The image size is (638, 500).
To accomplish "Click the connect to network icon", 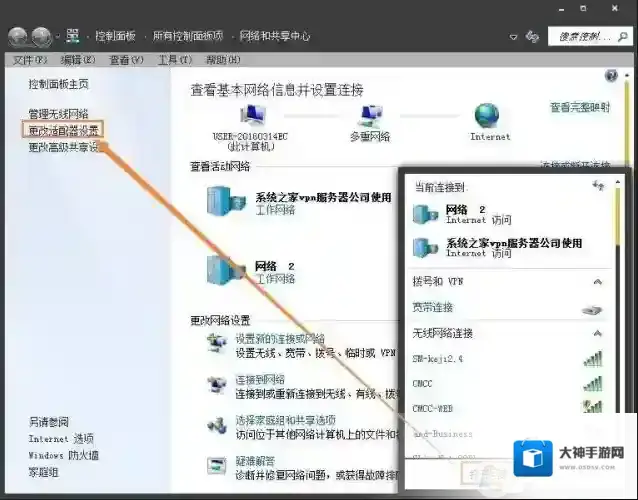I will tap(216, 384).
